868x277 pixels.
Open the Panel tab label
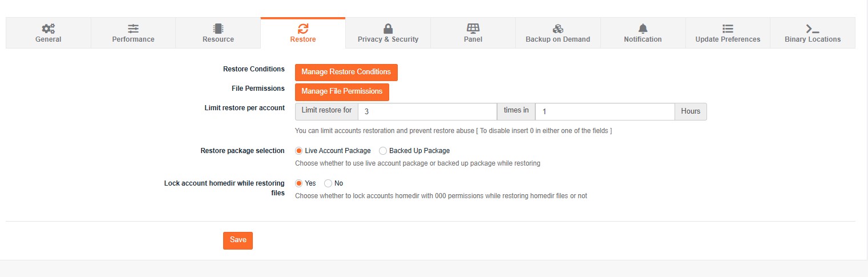pos(473,39)
